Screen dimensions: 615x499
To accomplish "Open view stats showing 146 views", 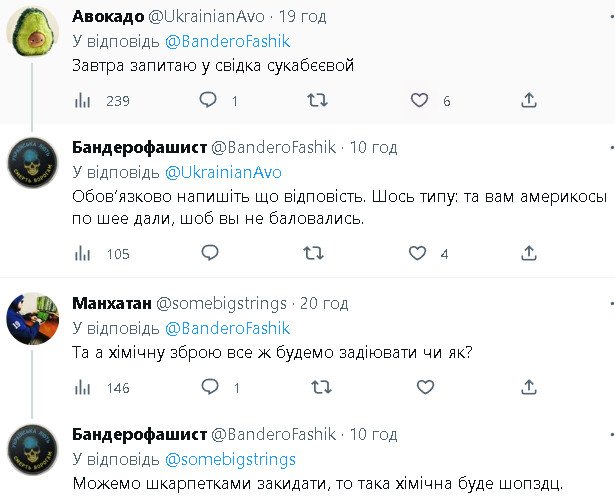I will (x=84, y=387).
